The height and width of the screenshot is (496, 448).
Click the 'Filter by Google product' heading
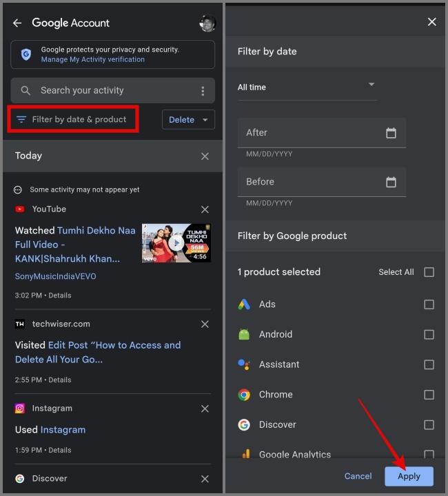[292, 236]
